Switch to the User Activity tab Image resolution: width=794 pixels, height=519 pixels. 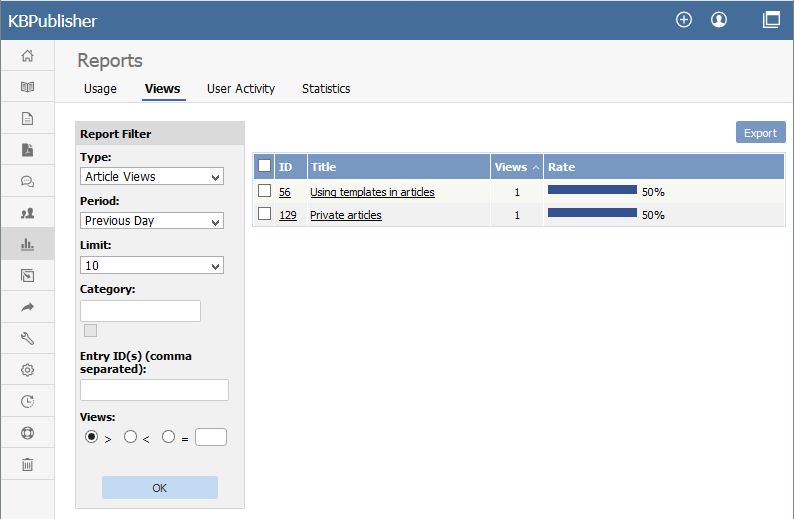(x=241, y=89)
